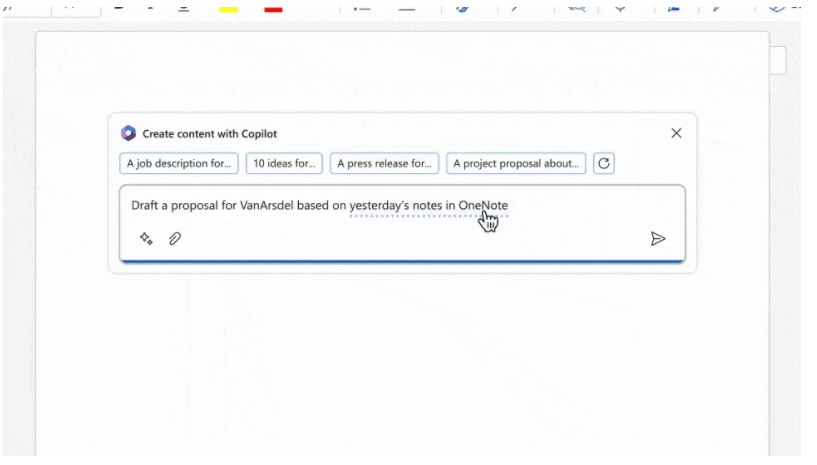Screen dimensions: 817x465
Task: Click the small box right of the page
Action: pyautogui.click(x=778, y=61)
